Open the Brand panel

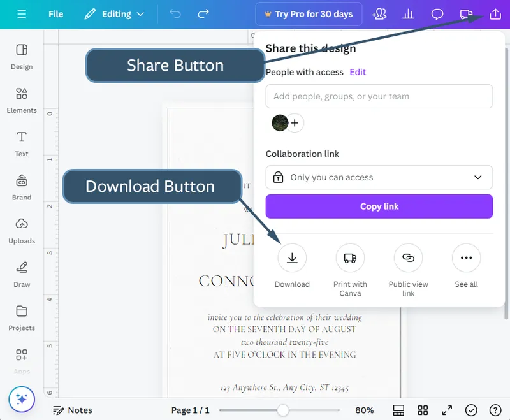click(x=21, y=188)
